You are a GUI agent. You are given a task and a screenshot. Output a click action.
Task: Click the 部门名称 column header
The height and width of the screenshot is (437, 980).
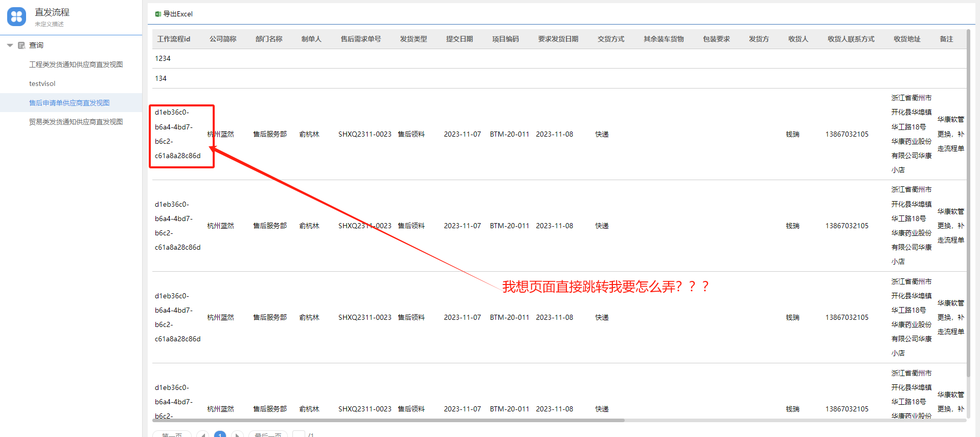point(269,39)
